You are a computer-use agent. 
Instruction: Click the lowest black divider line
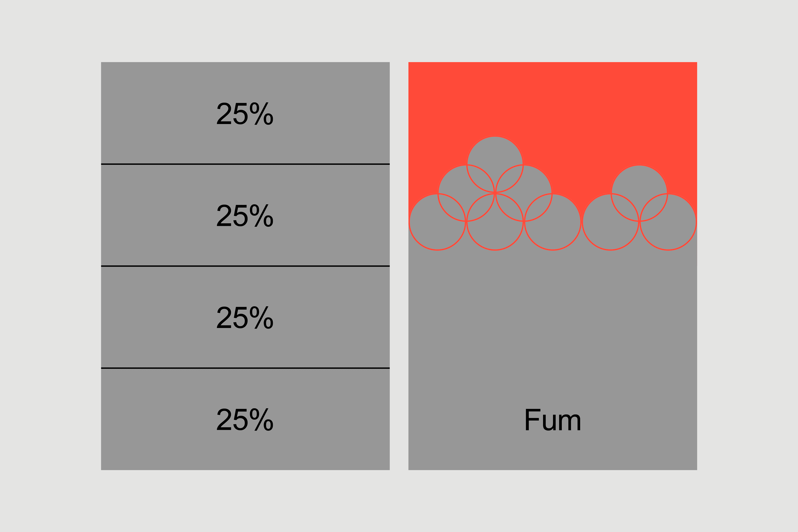click(x=245, y=368)
